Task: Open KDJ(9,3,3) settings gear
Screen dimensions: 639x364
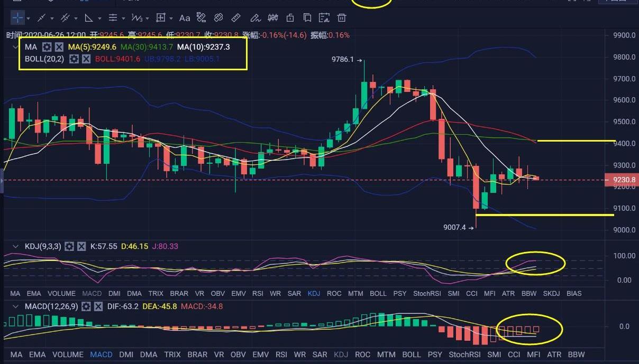Action: coord(69,246)
